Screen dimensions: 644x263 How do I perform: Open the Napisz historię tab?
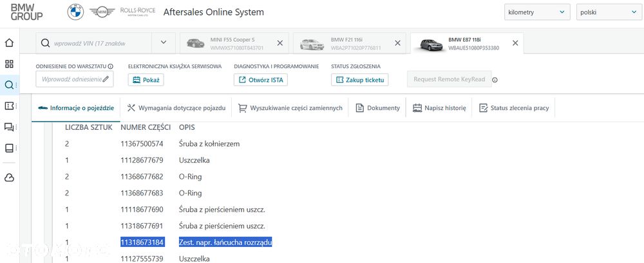(x=439, y=108)
